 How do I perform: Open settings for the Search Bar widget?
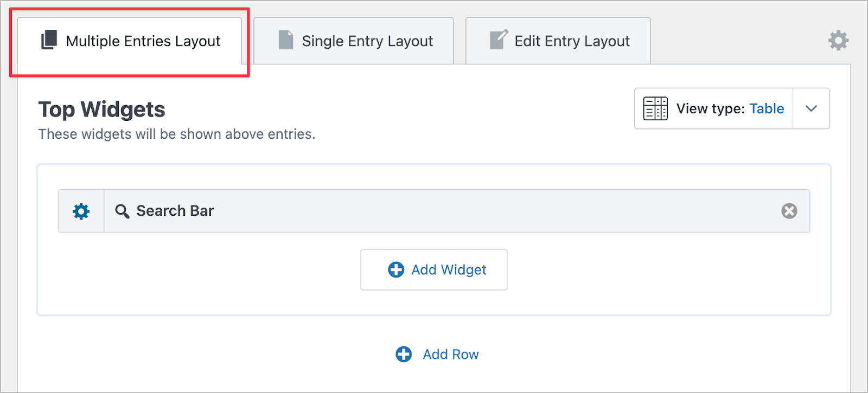pos(80,211)
